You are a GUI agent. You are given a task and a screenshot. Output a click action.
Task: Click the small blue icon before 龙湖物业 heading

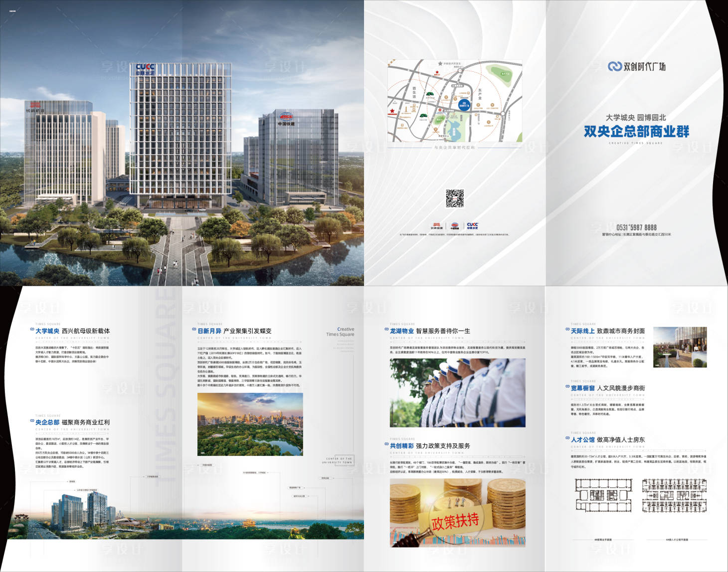(386, 329)
